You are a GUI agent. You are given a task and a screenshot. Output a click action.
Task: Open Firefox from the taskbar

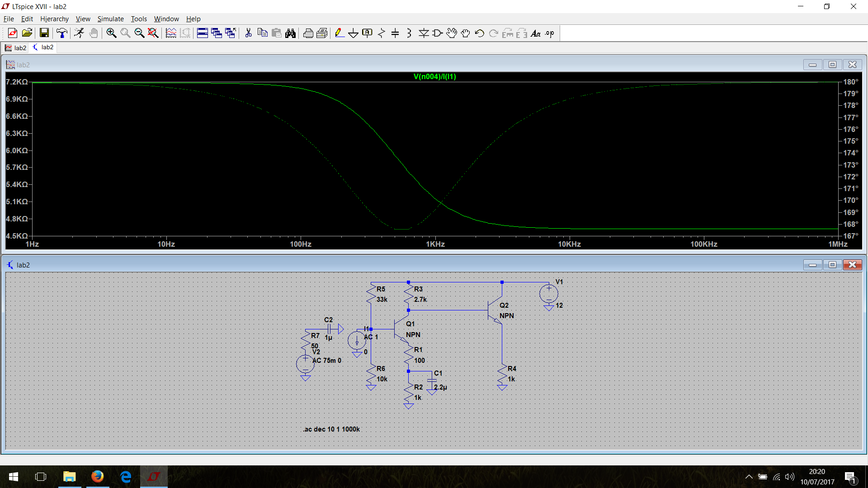(97, 477)
